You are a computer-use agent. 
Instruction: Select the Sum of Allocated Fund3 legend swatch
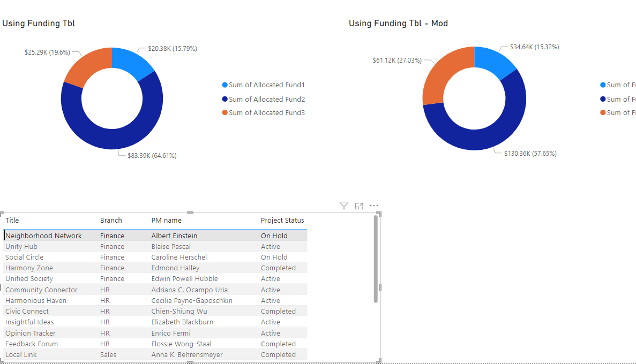pyautogui.click(x=225, y=112)
